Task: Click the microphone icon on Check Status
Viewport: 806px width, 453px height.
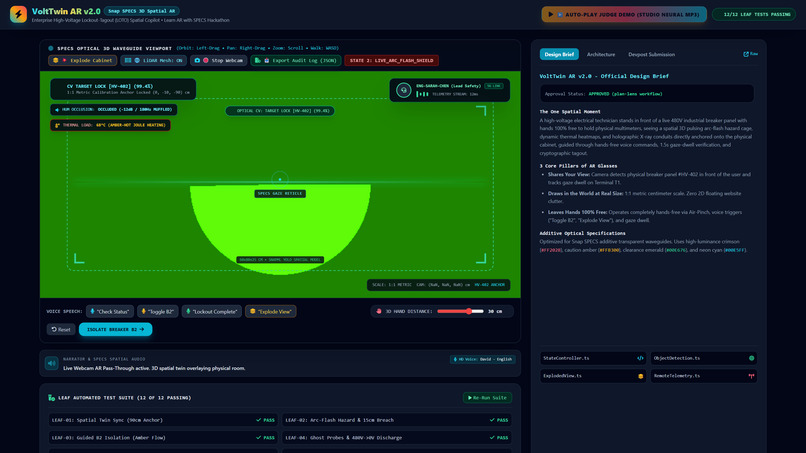Action: [93, 311]
